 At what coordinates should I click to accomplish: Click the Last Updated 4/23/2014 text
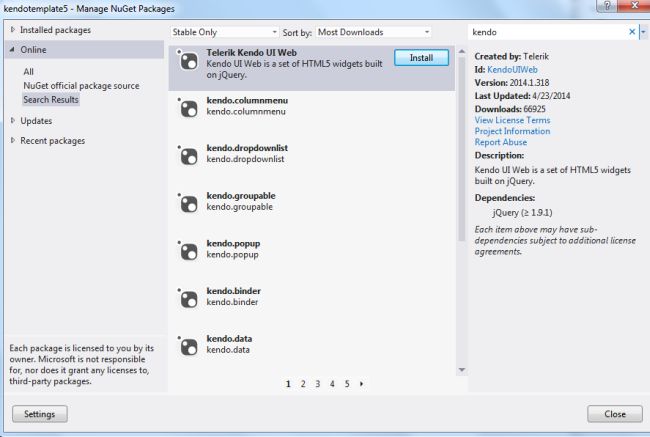point(522,96)
